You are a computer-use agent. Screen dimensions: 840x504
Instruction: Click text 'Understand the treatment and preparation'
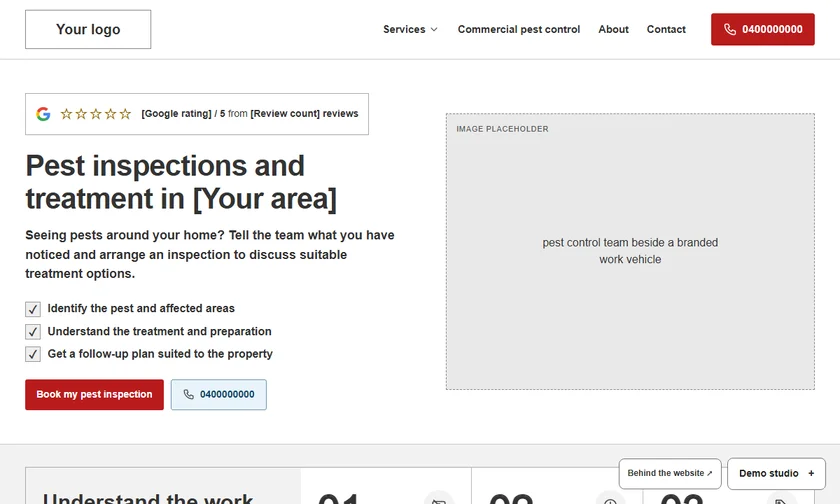click(x=160, y=332)
